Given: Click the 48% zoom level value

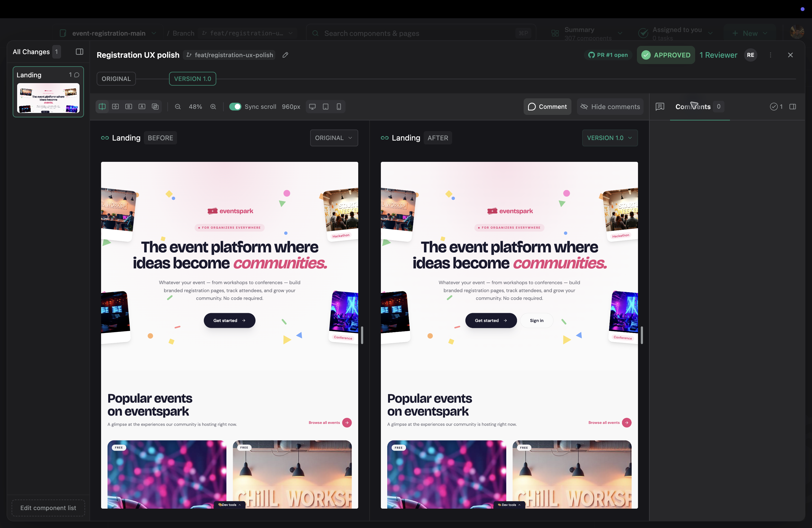Looking at the screenshot, I should pos(196,107).
